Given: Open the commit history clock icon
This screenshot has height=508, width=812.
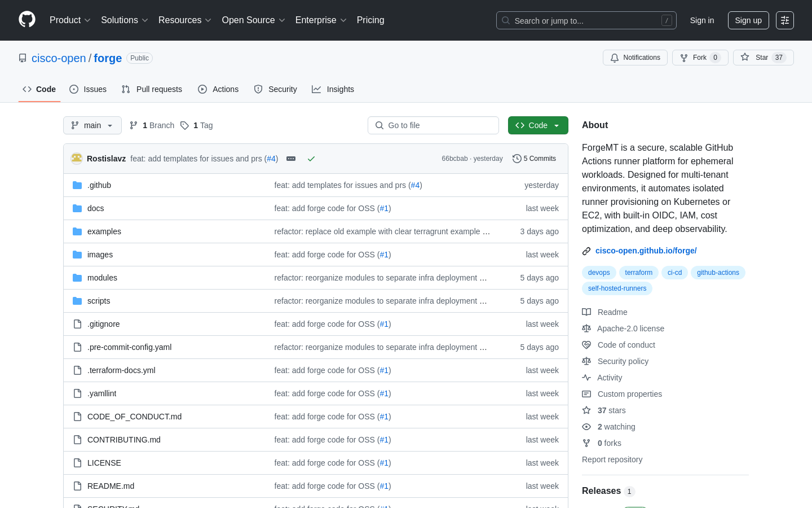Looking at the screenshot, I should [517, 159].
